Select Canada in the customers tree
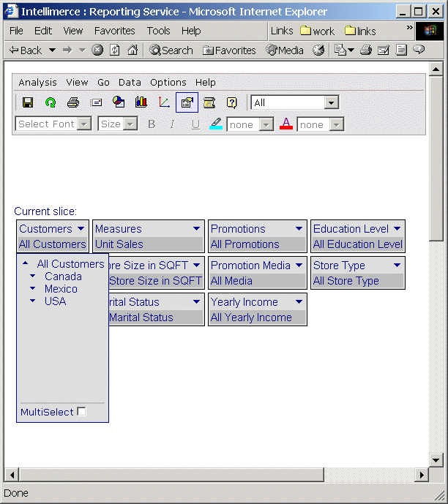448x504 pixels. (64, 277)
